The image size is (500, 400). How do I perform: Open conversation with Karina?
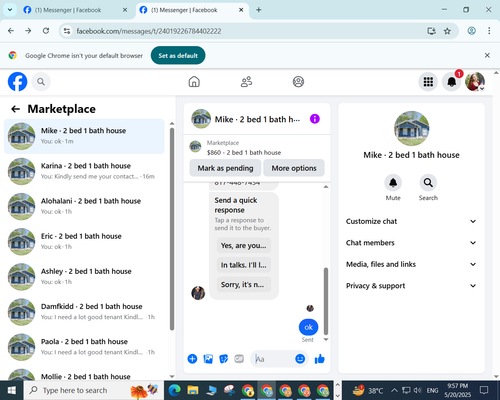84,171
